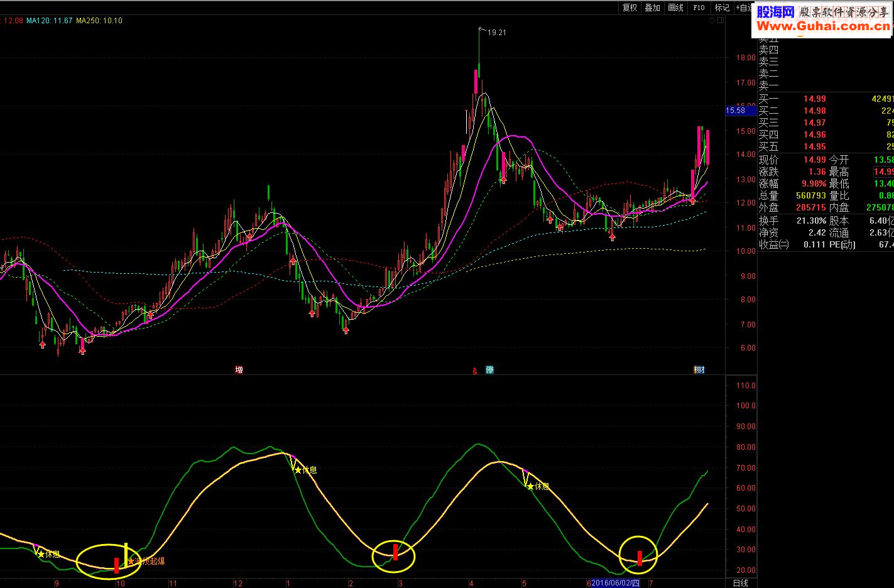The image size is (894, 588).
Task: Click the 净资 2.42 value
Action: pyautogui.click(x=817, y=232)
